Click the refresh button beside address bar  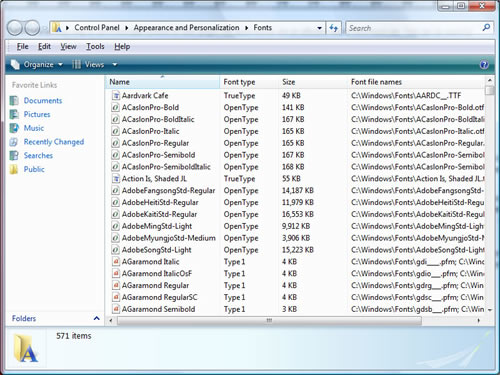pyautogui.click(x=334, y=28)
